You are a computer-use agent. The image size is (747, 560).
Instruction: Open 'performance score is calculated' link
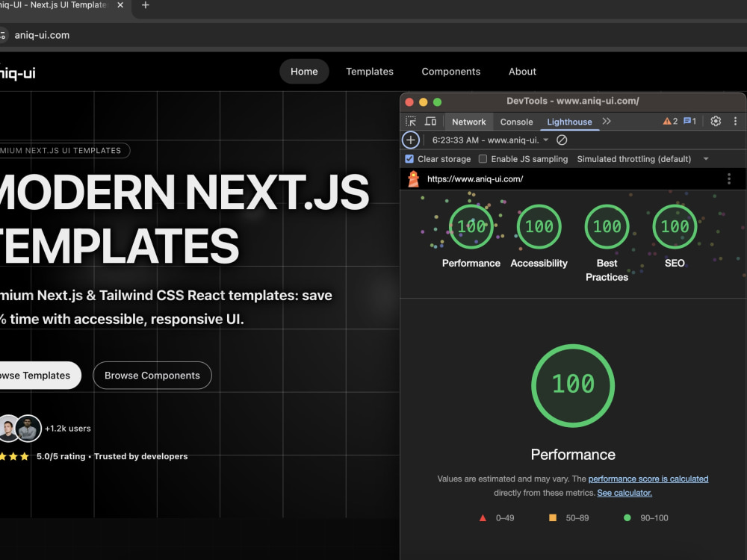tap(648, 479)
